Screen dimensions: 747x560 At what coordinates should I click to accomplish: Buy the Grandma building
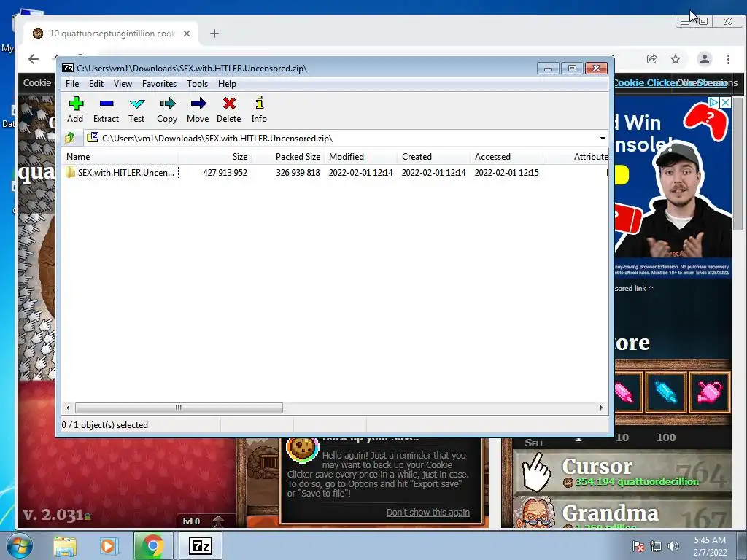click(622, 512)
